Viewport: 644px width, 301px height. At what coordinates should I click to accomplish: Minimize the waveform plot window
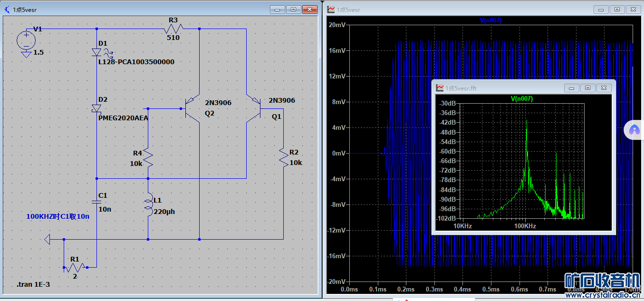[602, 10]
